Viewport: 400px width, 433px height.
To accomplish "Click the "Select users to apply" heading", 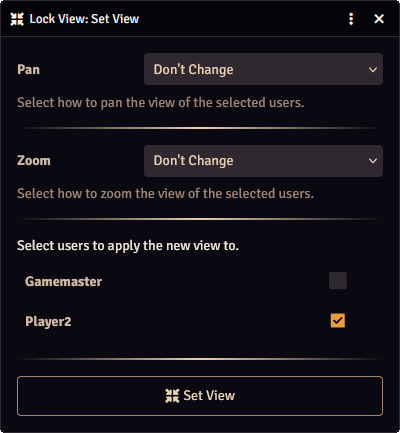I will [128, 246].
